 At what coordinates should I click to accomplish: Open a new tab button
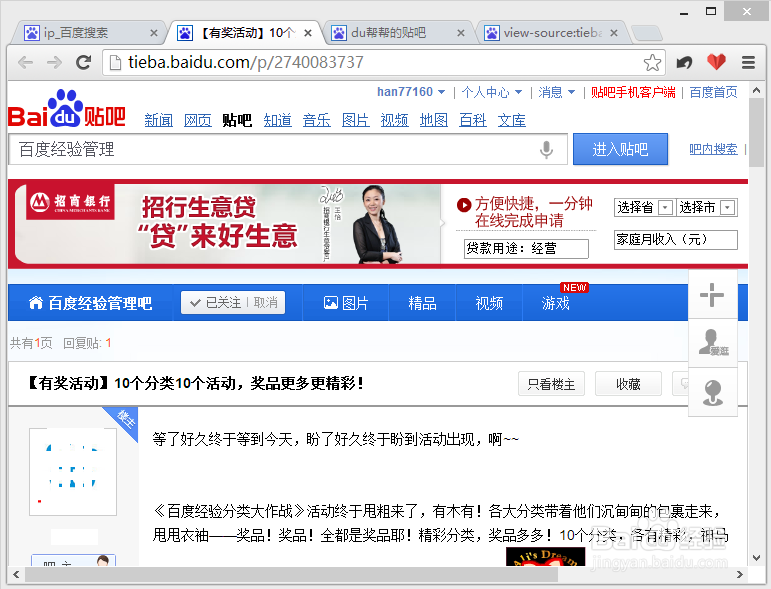click(x=647, y=33)
